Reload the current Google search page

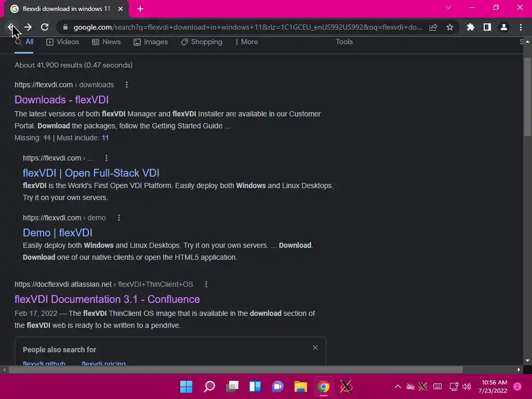click(45, 27)
